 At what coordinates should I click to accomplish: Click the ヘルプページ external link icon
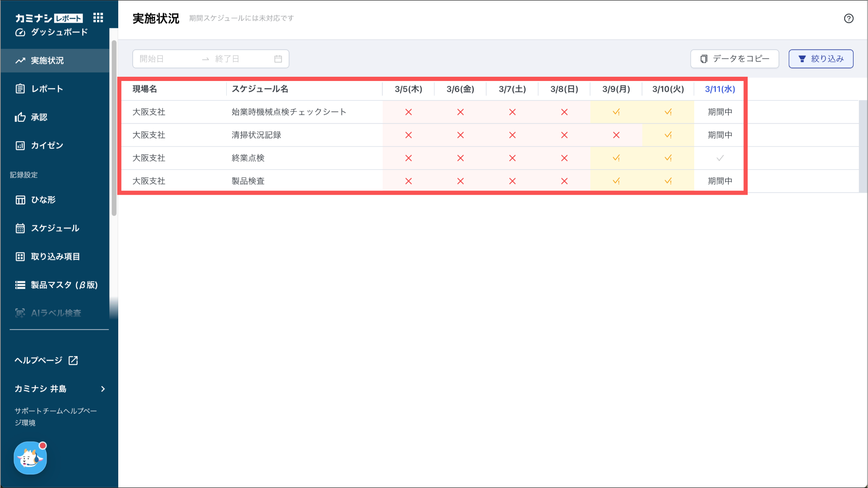tap(73, 360)
